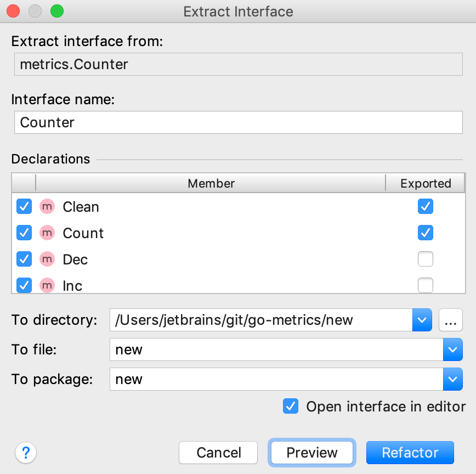476x474 pixels.
Task: Open the To file dropdown
Action: [x=453, y=349]
